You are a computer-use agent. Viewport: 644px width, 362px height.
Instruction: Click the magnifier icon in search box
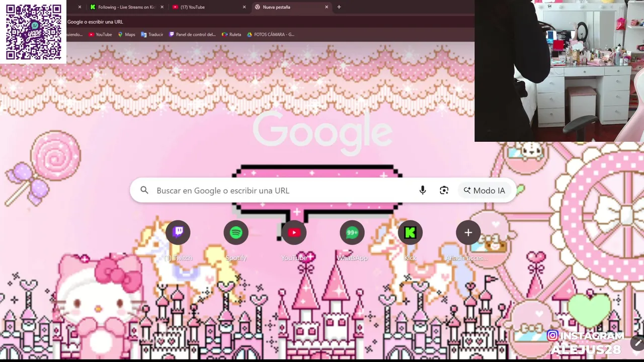pyautogui.click(x=144, y=190)
